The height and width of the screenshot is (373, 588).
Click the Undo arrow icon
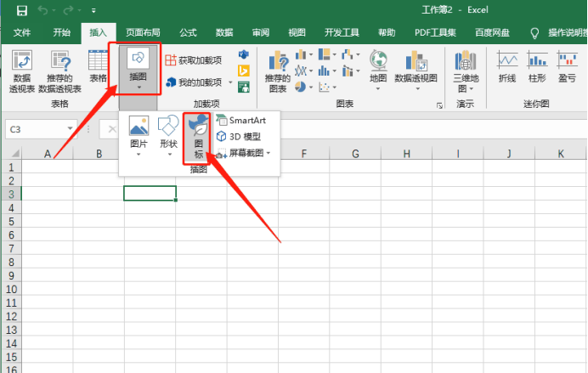tap(42, 10)
